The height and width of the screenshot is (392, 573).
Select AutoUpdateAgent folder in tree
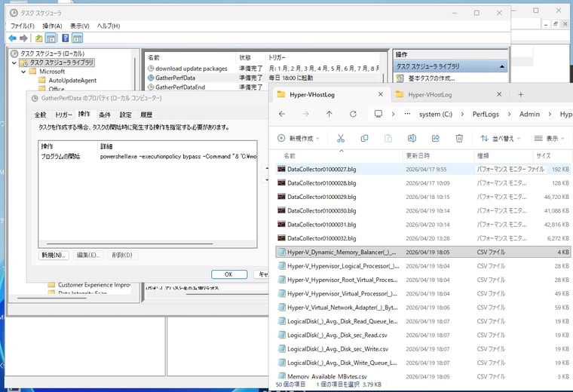[72, 81]
